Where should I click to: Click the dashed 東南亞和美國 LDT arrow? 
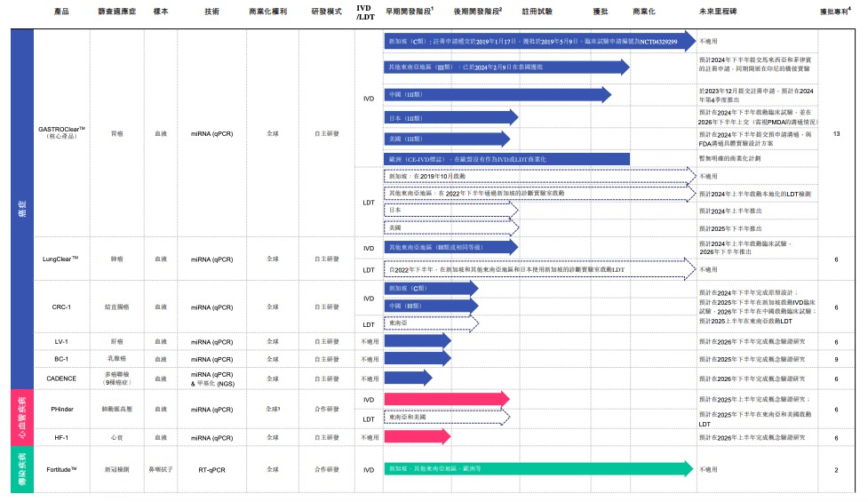[x=446, y=417]
